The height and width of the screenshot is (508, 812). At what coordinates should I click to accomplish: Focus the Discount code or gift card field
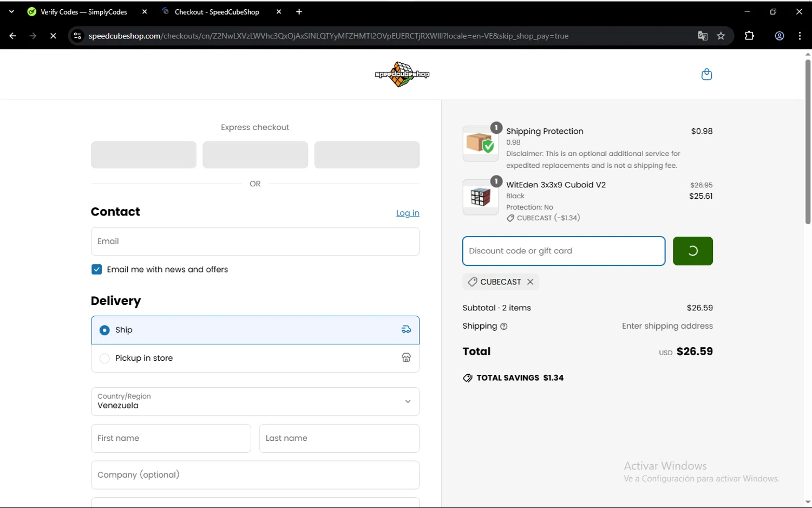pyautogui.click(x=564, y=251)
